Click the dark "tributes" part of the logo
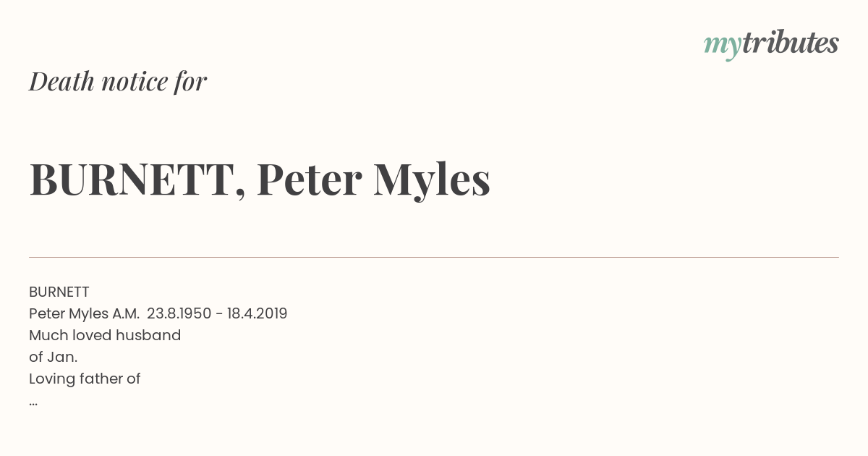 point(790,43)
